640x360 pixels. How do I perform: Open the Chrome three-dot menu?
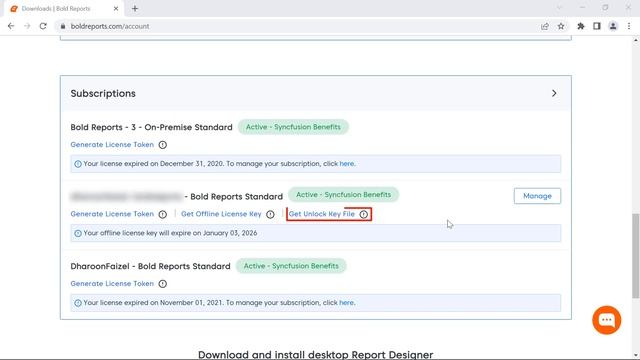629,26
